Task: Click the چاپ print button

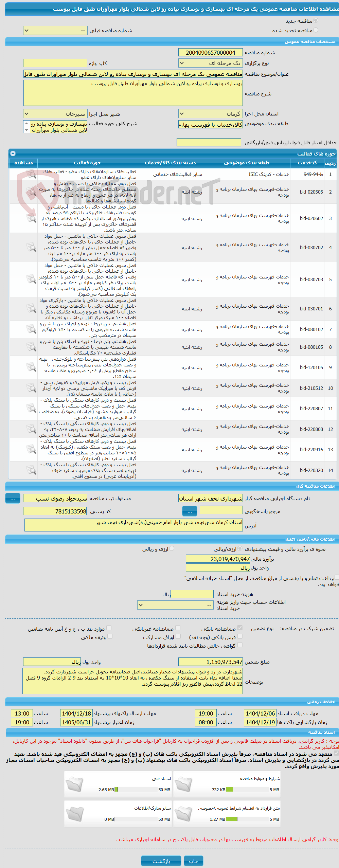Action: click(x=194, y=861)
